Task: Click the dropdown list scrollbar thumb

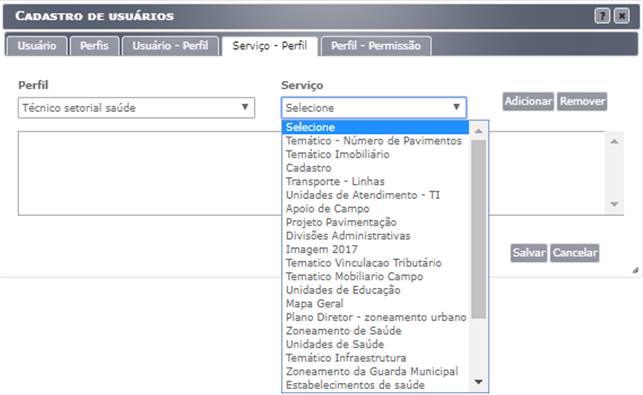Action: [x=478, y=229]
